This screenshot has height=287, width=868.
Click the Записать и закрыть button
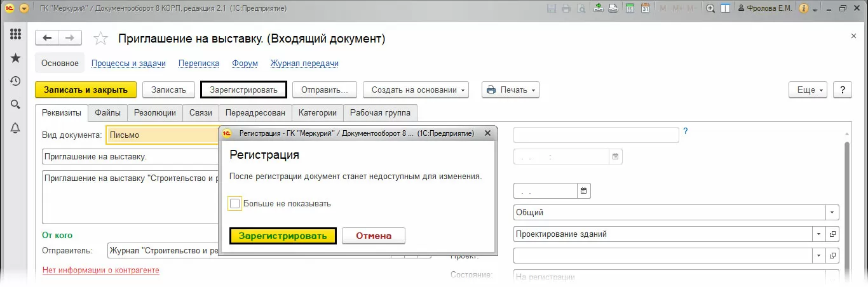pos(86,90)
